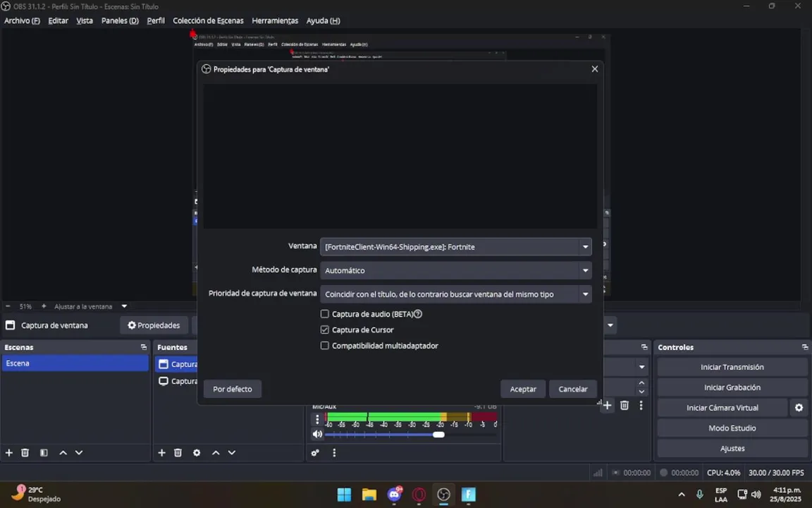The height and width of the screenshot is (508, 812).
Task: Select Escena in the Escenas list
Action: click(75, 363)
